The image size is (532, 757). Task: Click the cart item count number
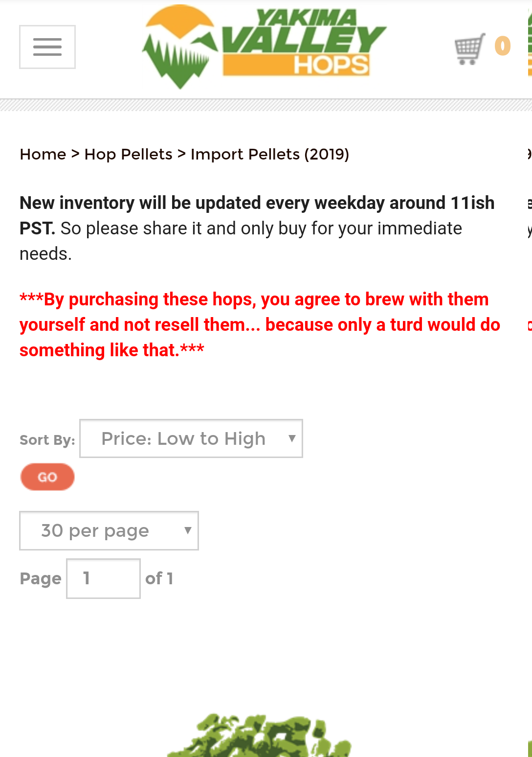pyautogui.click(x=503, y=46)
